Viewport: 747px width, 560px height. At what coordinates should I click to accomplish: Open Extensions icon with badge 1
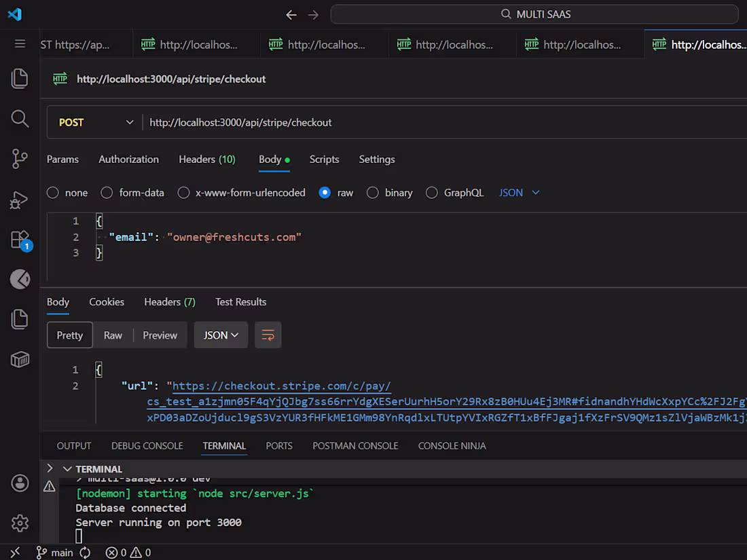point(20,240)
